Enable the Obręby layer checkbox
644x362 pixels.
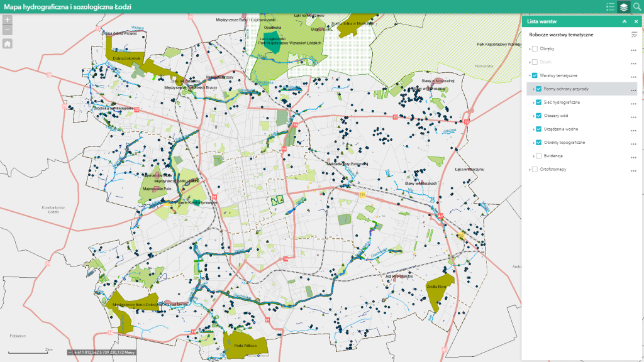pyautogui.click(x=535, y=49)
